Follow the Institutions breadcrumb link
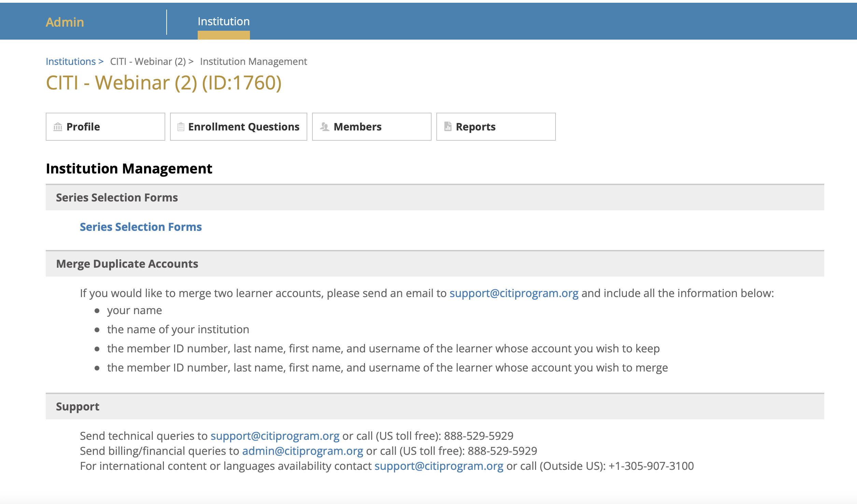Screen dimensions: 857x504 (x=71, y=61)
